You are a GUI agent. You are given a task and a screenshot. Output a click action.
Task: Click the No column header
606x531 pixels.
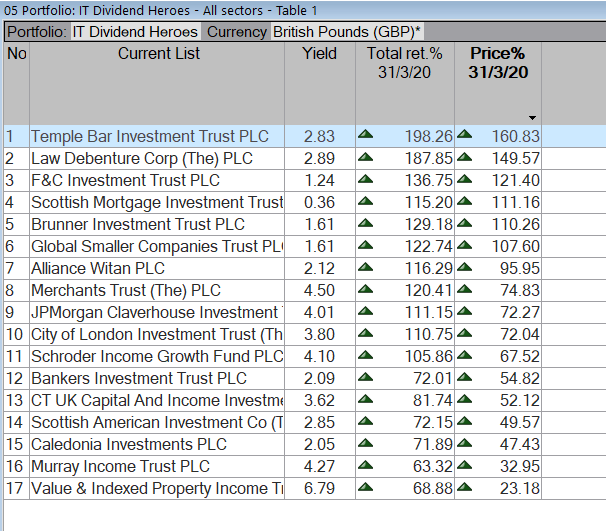click(16, 54)
